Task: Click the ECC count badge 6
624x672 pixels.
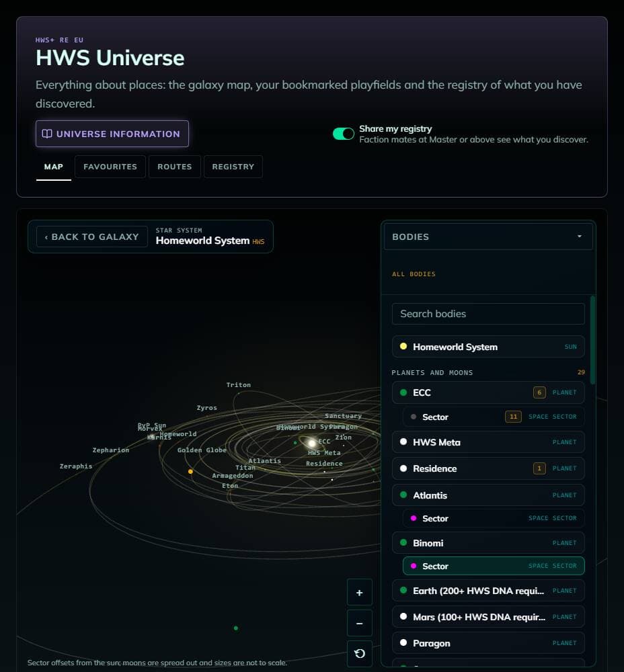Action: (x=539, y=392)
